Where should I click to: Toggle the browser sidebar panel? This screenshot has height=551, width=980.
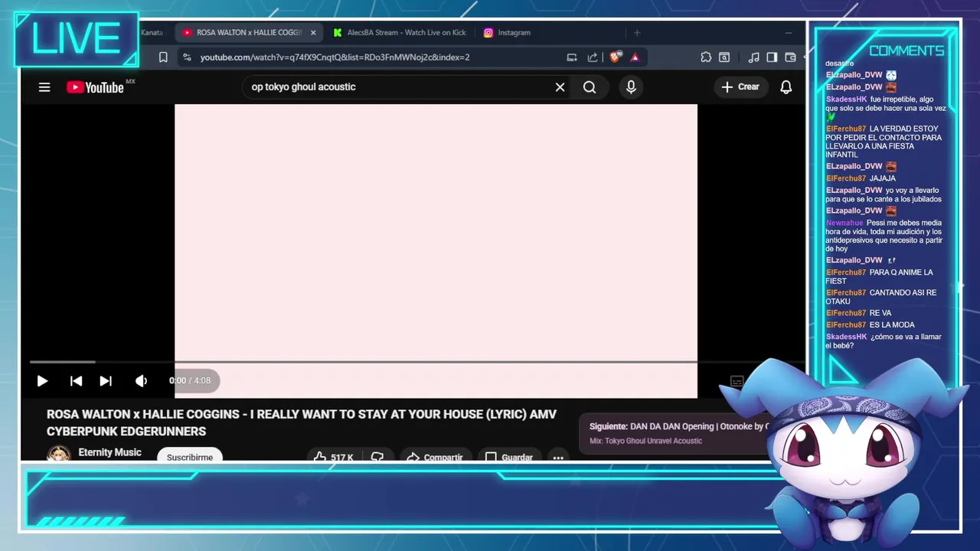tap(772, 57)
